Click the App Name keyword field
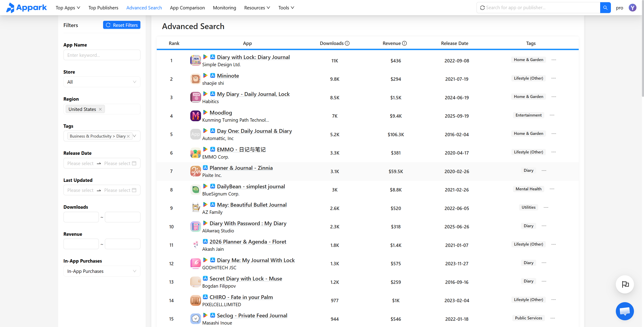Image resolution: width=644 pixels, height=327 pixels. point(102,55)
